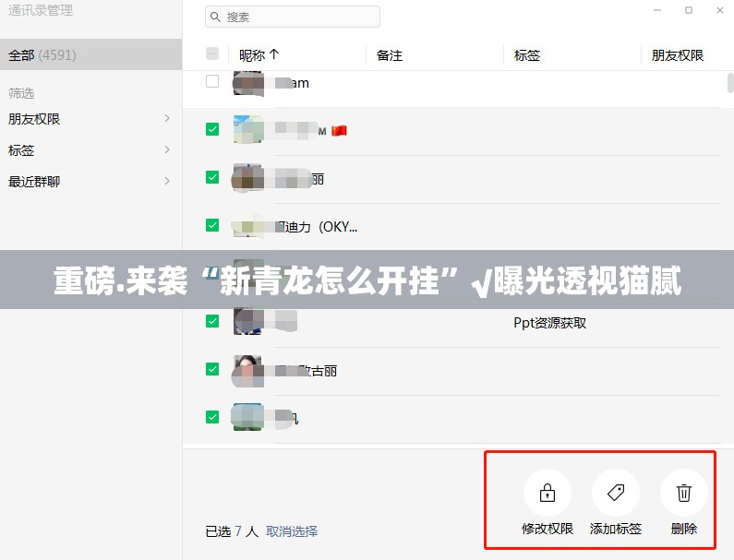Maximize the contact management window

[689, 10]
